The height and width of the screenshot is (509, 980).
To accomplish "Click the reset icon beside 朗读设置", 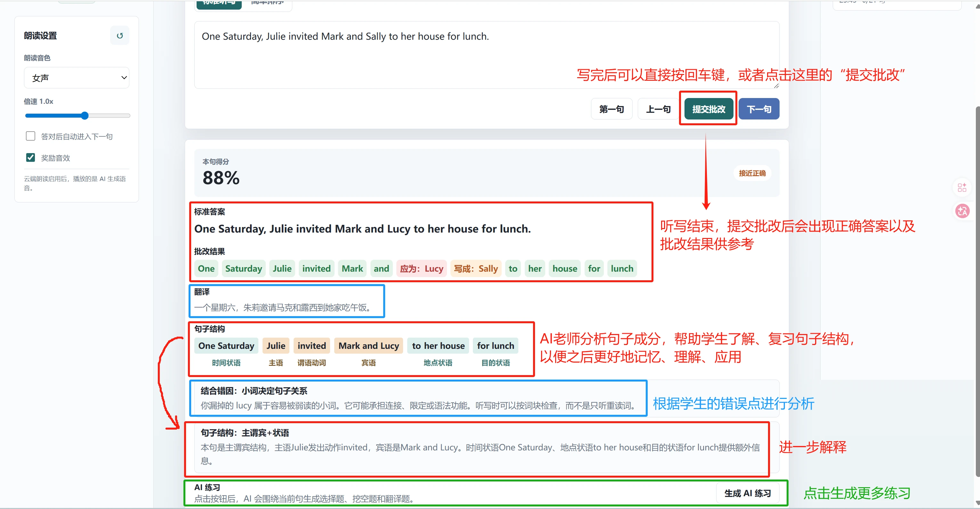I will point(120,36).
